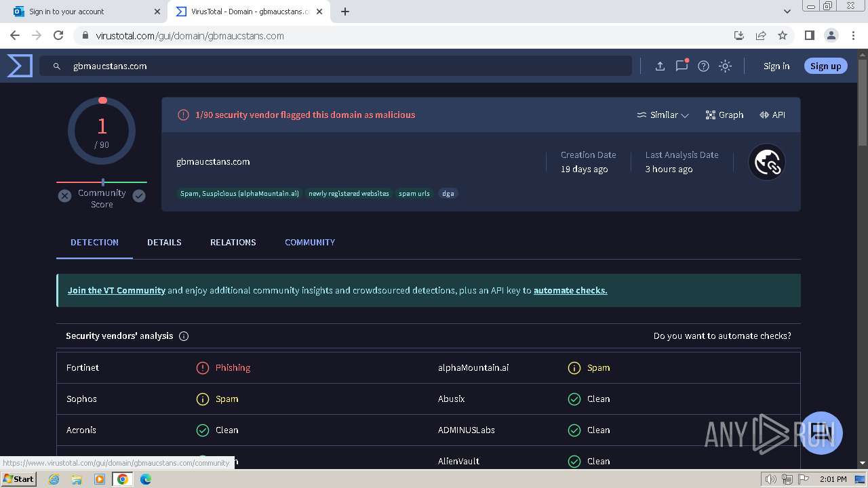Focus the VirusTotal search field
The height and width of the screenshot is (488, 868).
(x=336, y=66)
